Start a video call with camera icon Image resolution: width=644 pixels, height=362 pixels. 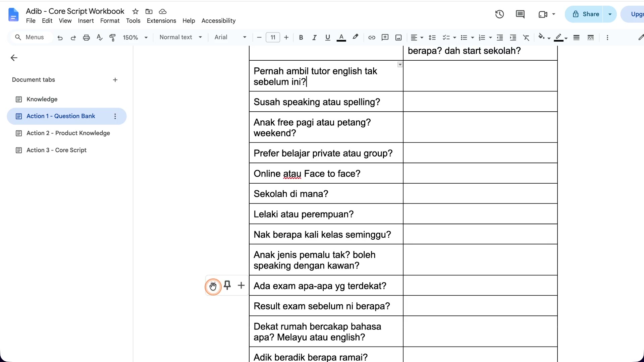point(543,14)
